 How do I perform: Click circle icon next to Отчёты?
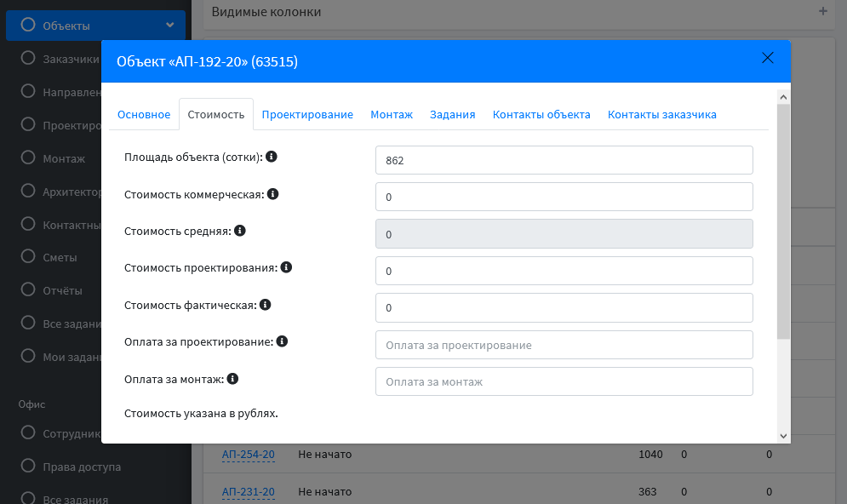tap(28, 289)
